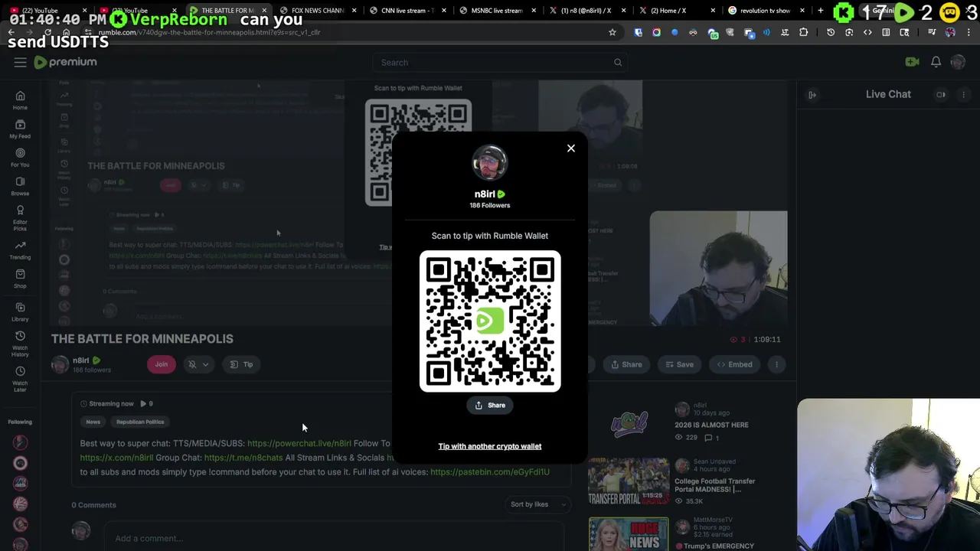Open powerchat.live/n8irl link
This screenshot has height=551, width=980.
tap(299, 443)
